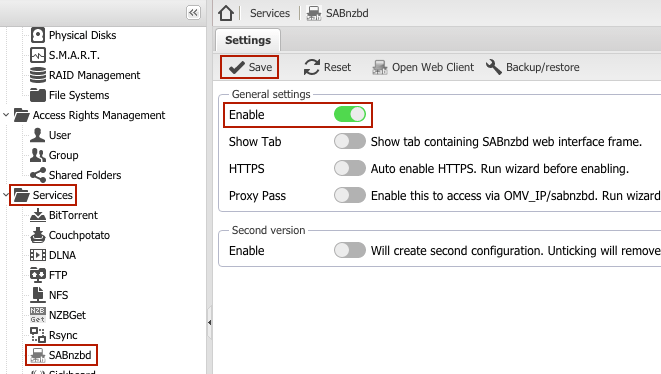The image size is (661, 374).
Task: Open the File Systems folder icon
Action: tap(38, 95)
